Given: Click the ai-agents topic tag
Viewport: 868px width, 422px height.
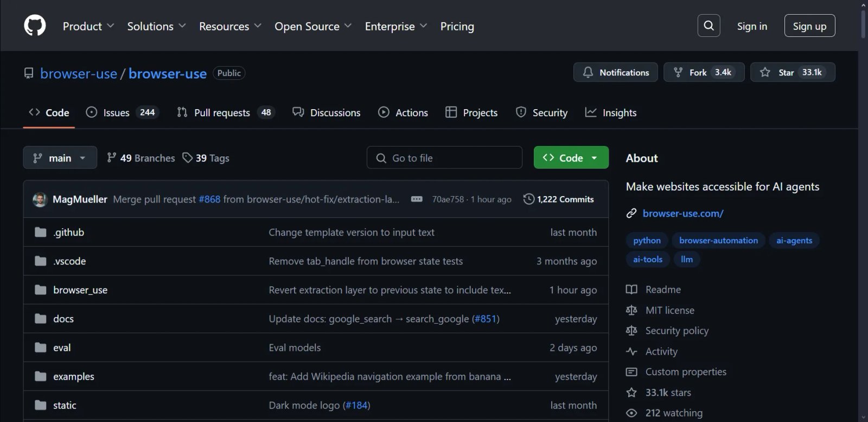Looking at the screenshot, I should pyautogui.click(x=794, y=241).
